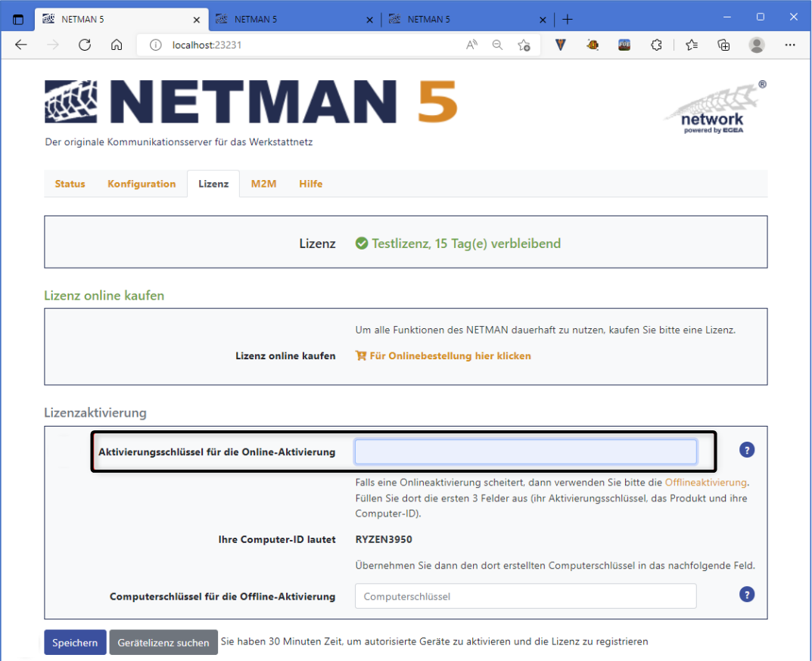Focus the Computerschlüssel input field
Viewport: 812px width, 661px height.
coord(526,596)
